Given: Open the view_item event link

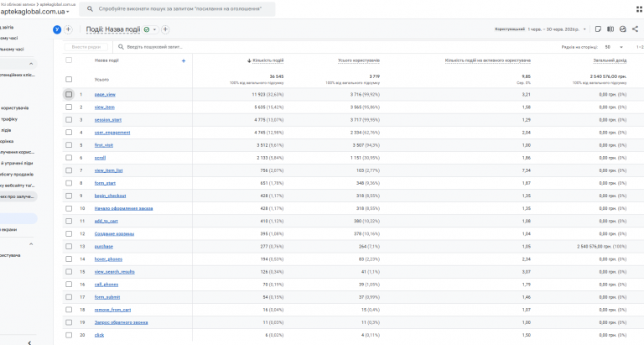Looking at the screenshot, I should pos(104,107).
